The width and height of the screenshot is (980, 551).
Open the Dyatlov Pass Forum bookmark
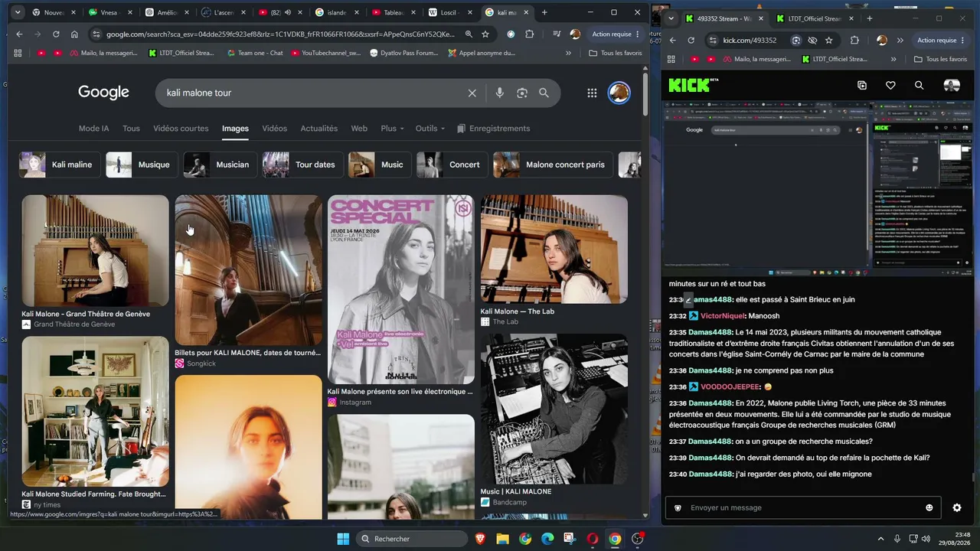click(404, 53)
